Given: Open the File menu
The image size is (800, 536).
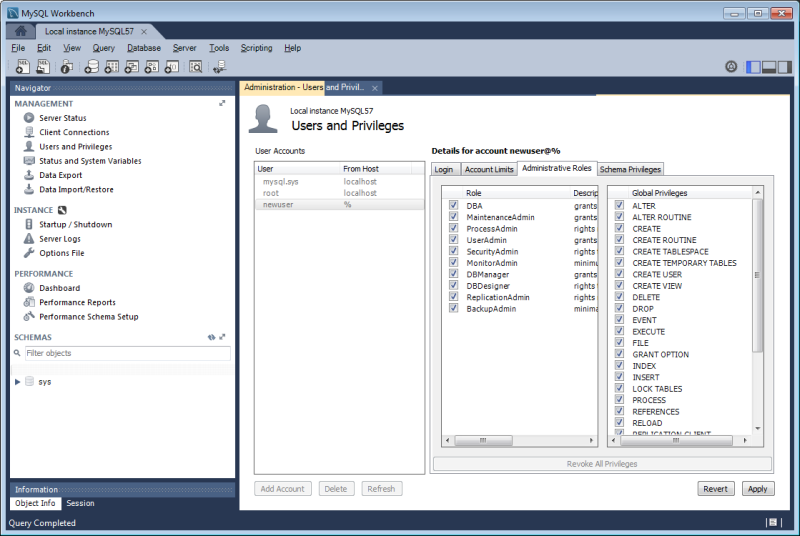Looking at the screenshot, I should pyautogui.click(x=18, y=48).
